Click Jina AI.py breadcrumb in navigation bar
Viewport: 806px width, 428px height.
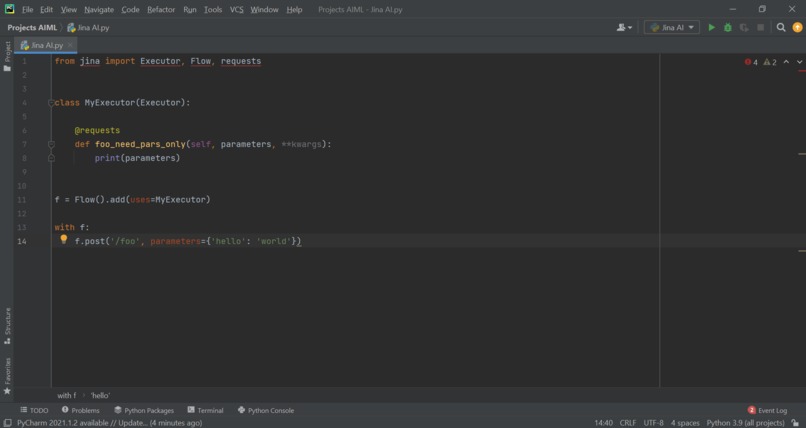pyautogui.click(x=88, y=28)
